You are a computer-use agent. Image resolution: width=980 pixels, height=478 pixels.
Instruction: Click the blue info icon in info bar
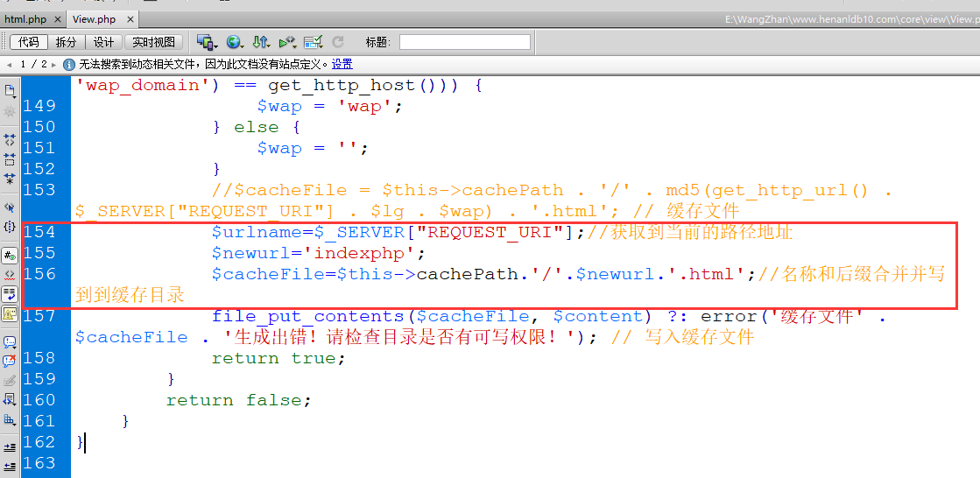tap(69, 65)
